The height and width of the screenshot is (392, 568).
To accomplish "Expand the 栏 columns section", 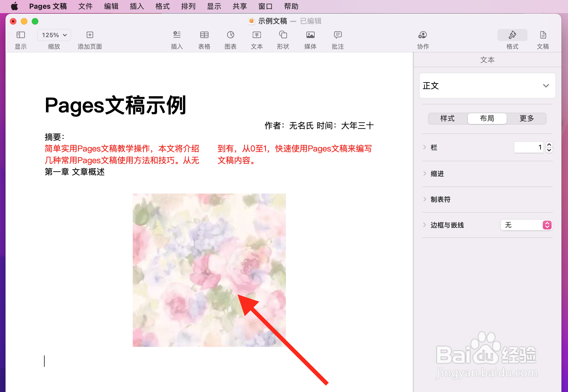I will click(425, 147).
